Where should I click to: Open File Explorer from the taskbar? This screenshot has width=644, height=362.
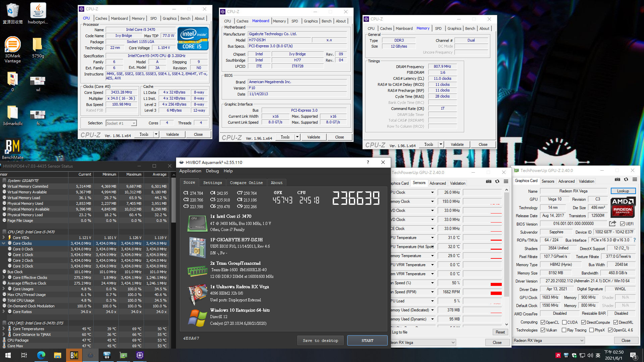click(57, 355)
